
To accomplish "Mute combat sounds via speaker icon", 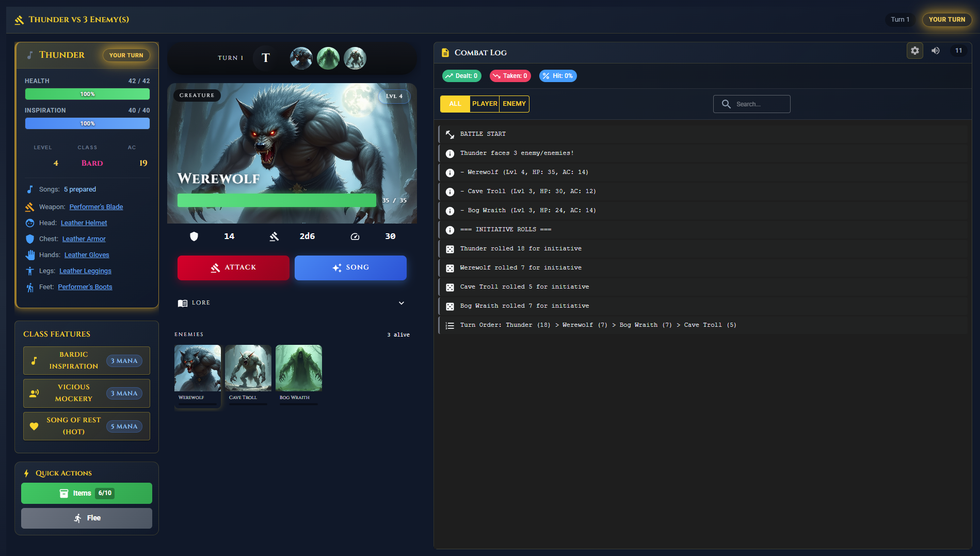I will [935, 51].
